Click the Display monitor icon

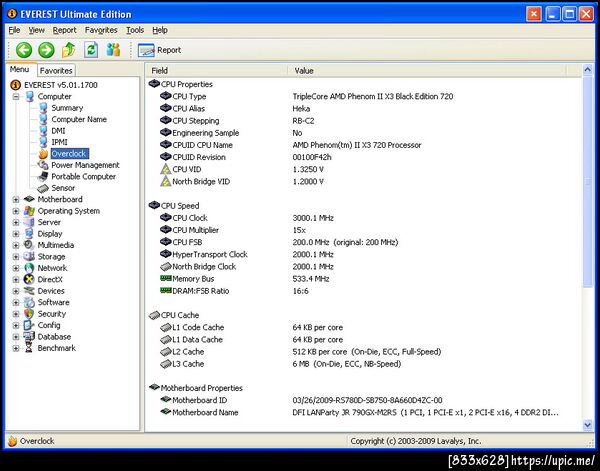click(29, 234)
